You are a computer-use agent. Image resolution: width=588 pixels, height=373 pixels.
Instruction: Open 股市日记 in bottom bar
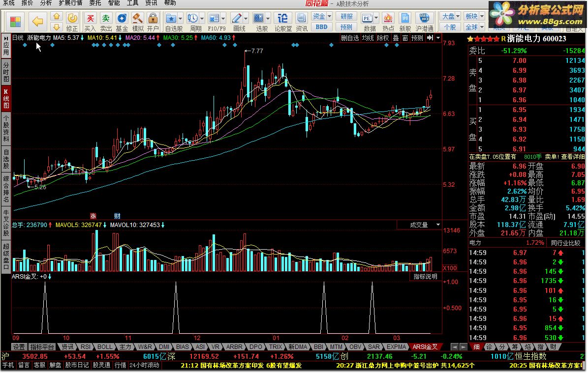pos(77,365)
